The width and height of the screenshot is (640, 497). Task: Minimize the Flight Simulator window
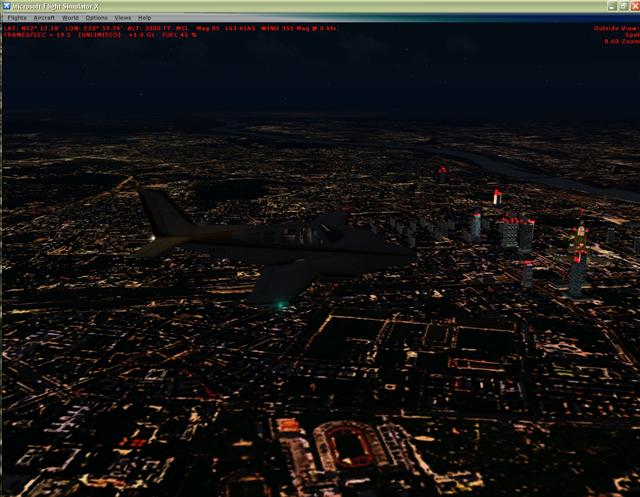[612, 6]
